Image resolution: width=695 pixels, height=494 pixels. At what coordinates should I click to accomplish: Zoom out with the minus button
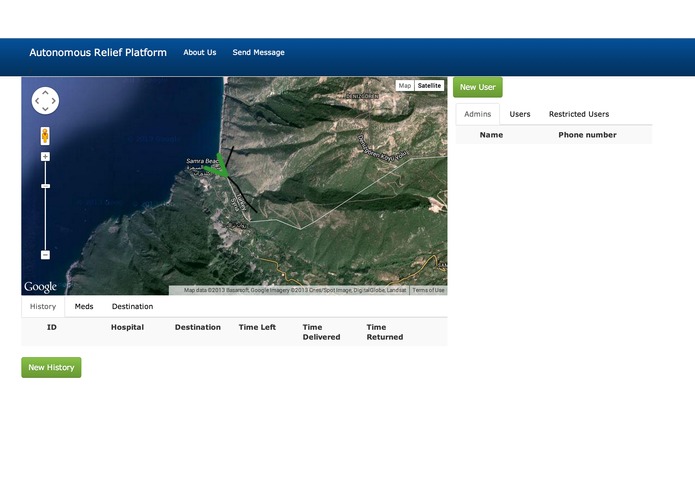point(45,255)
